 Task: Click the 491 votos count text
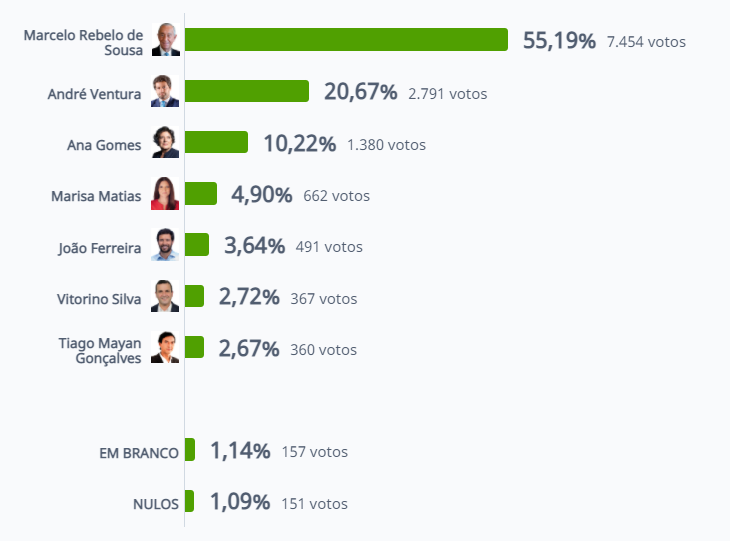329,247
